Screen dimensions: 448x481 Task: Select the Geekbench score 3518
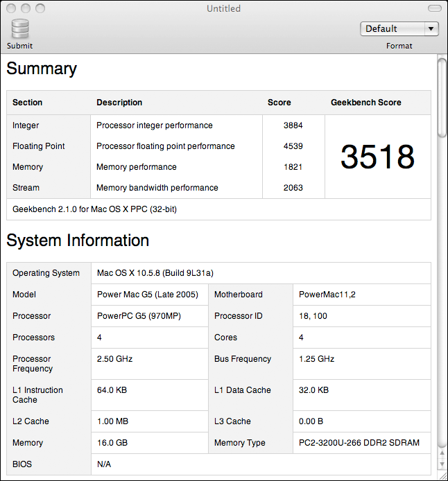(x=377, y=157)
